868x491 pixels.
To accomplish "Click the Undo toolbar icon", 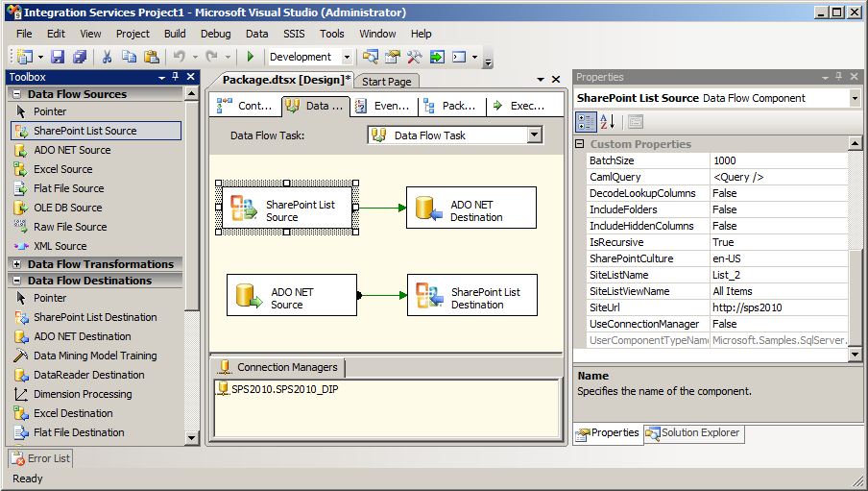I will pyautogui.click(x=179, y=57).
